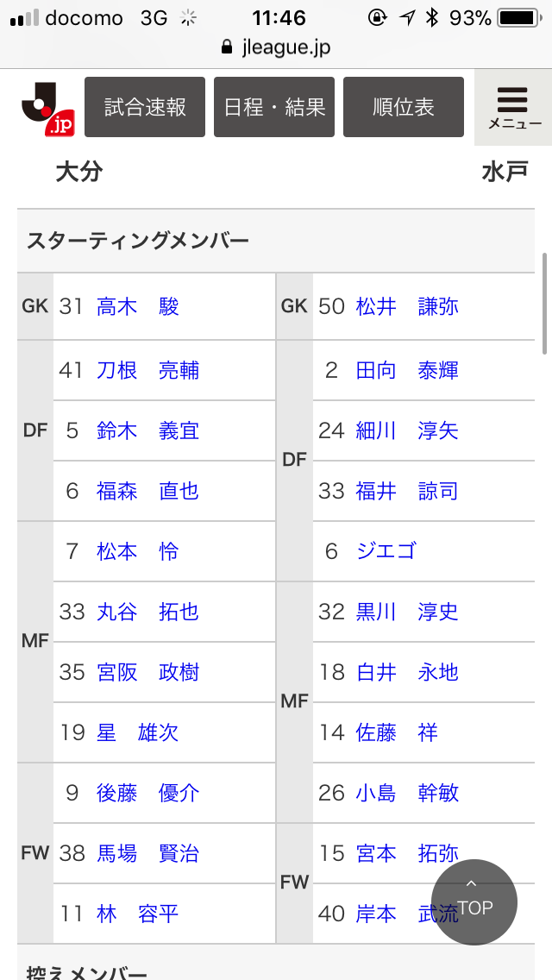Screen dimensions: 552x980
Task: Open the 順位表 standings tab
Action: 404,107
